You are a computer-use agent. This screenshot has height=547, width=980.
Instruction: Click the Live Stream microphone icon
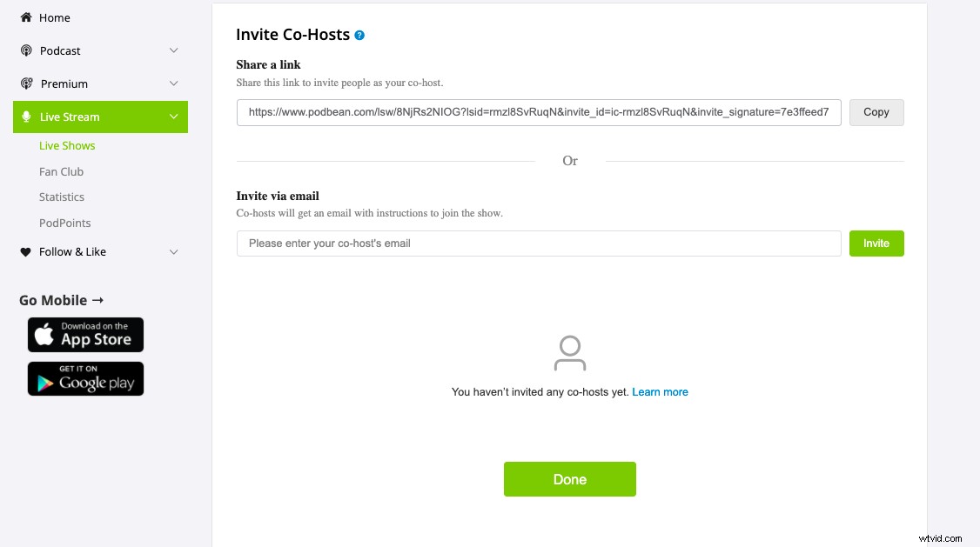(26, 117)
